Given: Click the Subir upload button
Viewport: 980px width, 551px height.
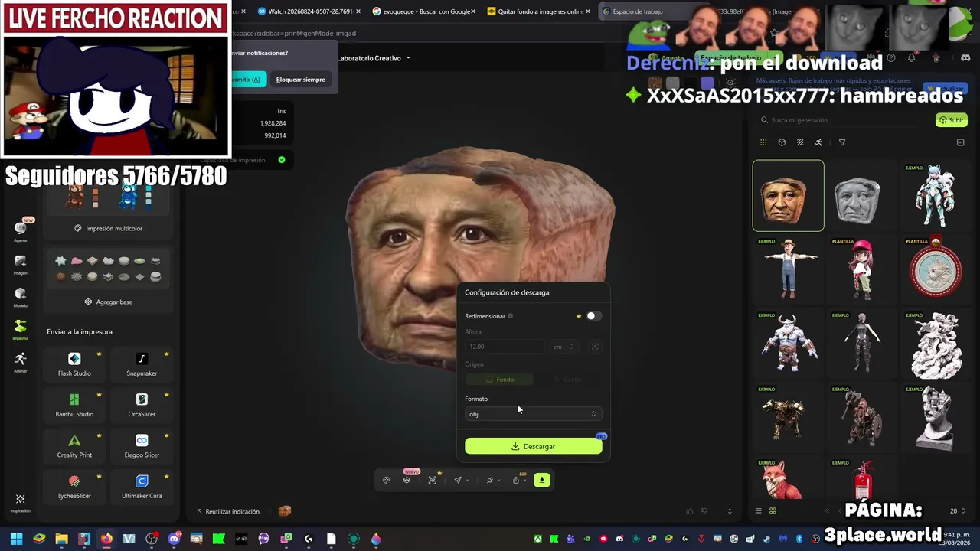Looking at the screenshot, I should 952,120.
